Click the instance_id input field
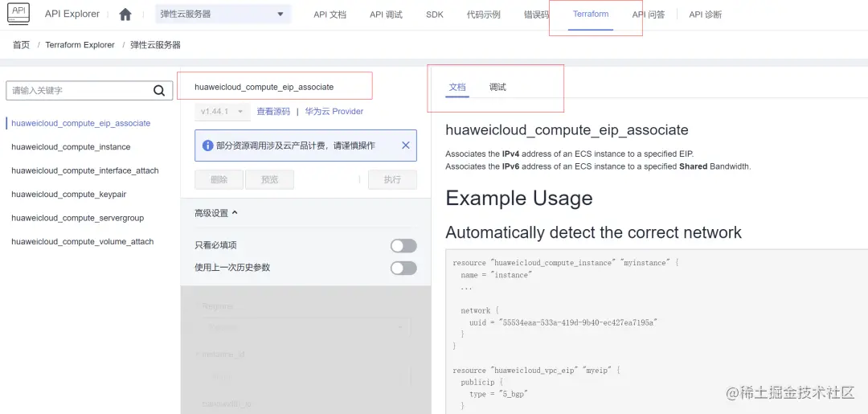 pos(306,376)
